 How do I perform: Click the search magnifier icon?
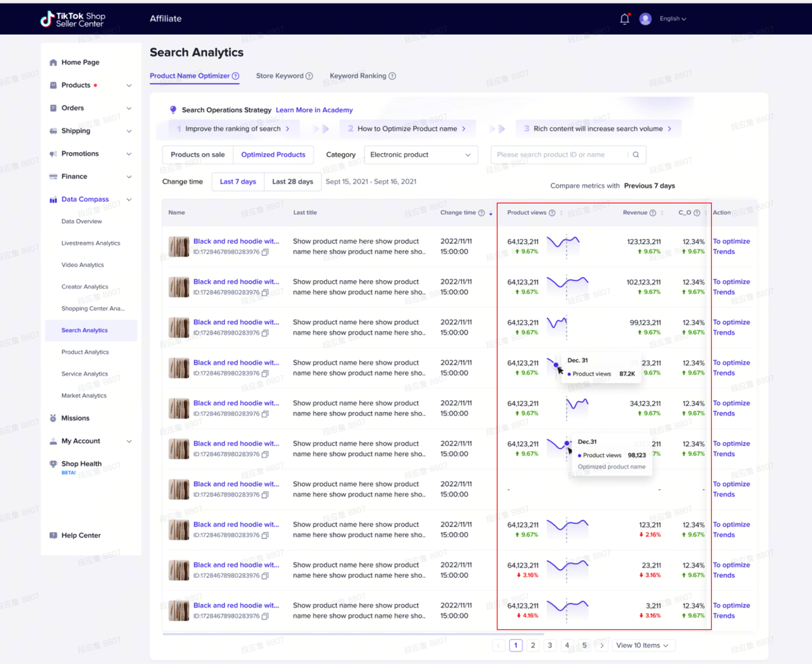point(636,155)
